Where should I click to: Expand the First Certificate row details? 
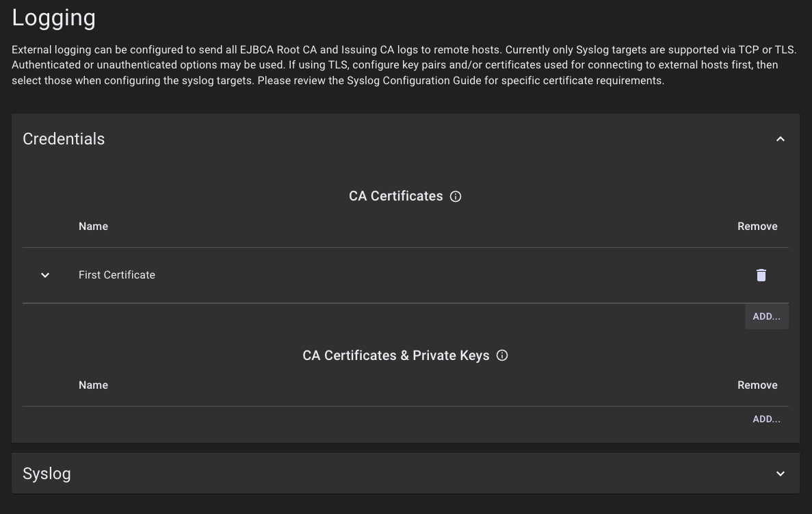[x=45, y=275]
